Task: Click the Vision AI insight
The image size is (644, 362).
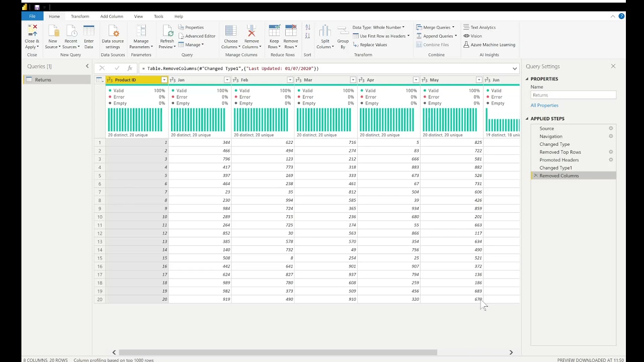Action: tap(473, 36)
